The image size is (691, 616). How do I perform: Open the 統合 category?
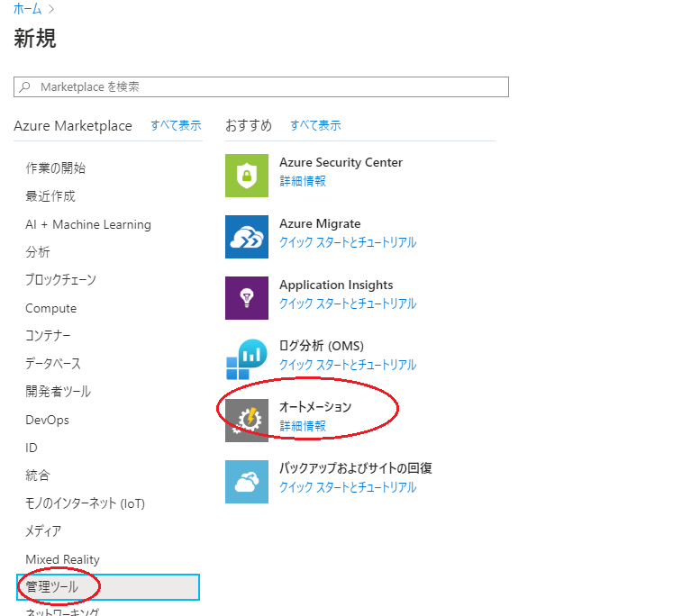tap(38, 475)
